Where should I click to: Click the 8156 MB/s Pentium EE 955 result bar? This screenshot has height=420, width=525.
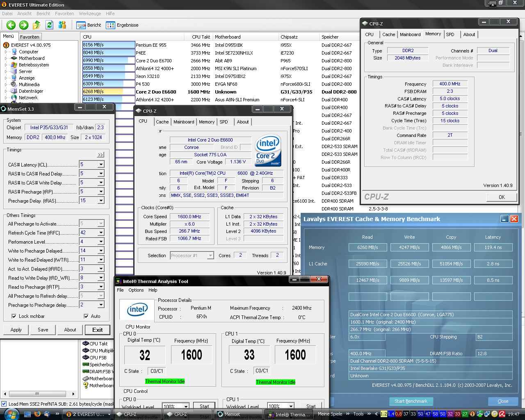click(109, 45)
